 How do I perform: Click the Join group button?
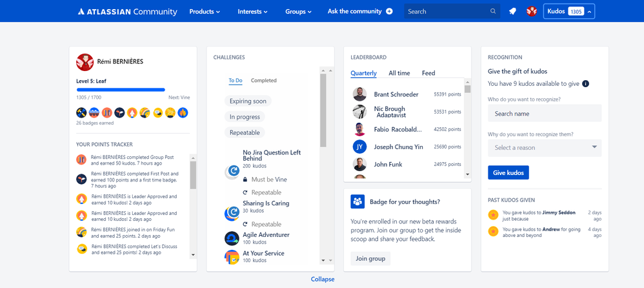[370, 258]
